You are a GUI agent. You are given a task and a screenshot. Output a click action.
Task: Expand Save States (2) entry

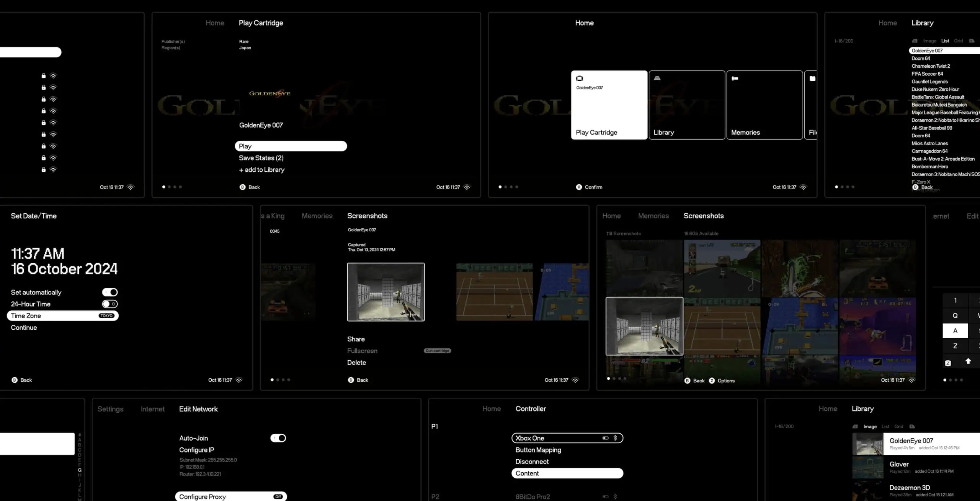pos(261,158)
